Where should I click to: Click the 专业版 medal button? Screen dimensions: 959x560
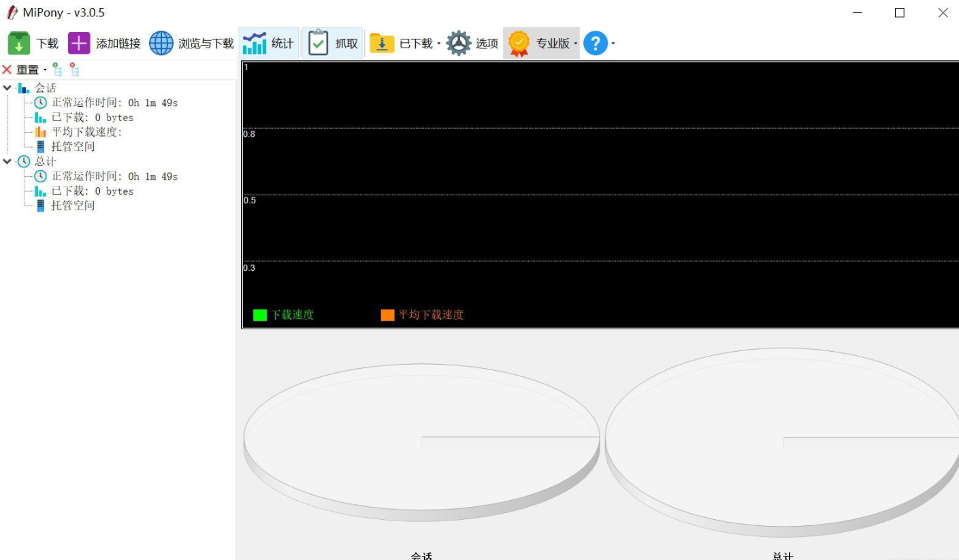pos(538,44)
